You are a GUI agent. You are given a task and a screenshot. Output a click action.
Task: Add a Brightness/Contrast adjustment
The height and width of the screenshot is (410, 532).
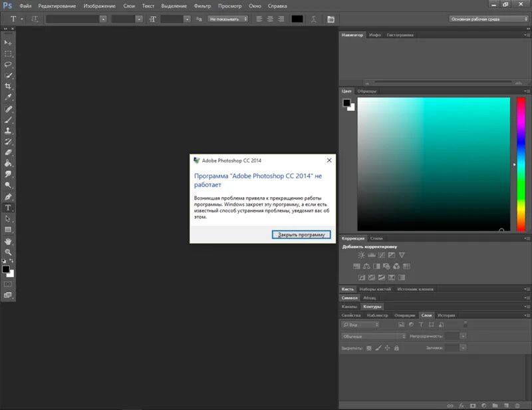pos(362,255)
